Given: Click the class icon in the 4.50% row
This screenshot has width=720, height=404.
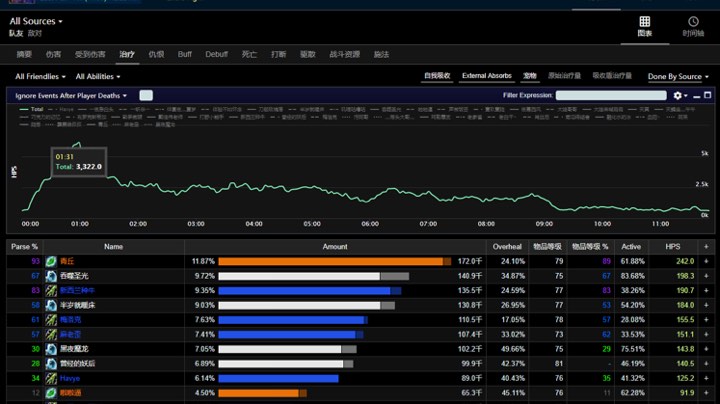Looking at the screenshot, I should point(51,393).
